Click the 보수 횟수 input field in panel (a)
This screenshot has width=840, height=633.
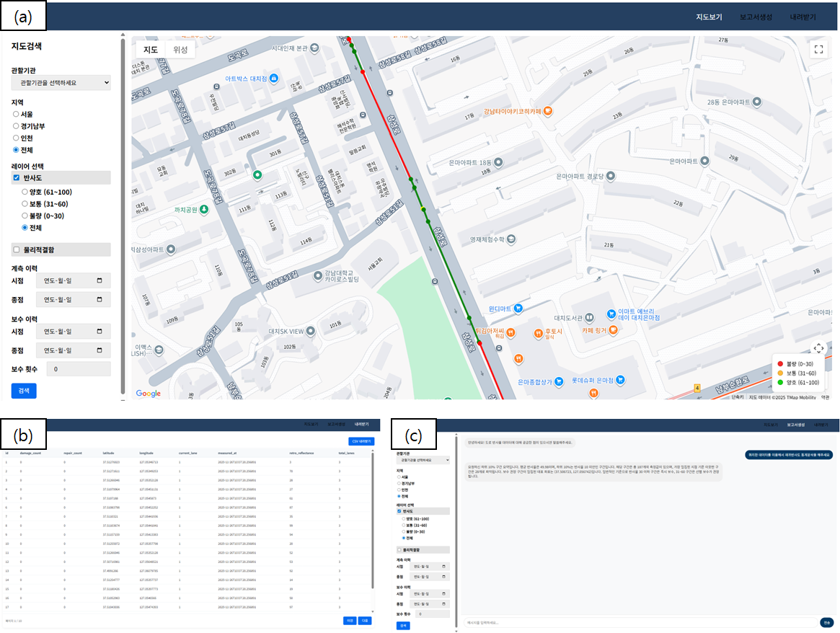(x=79, y=369)
